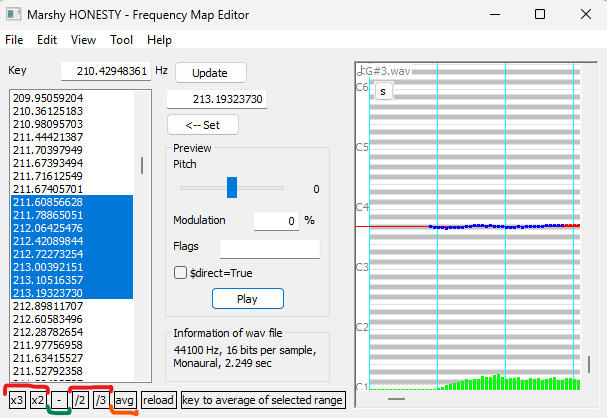The width and height of the screenshot is (607, 418).
Task: Click the avg button
Action: click(125, 400)
